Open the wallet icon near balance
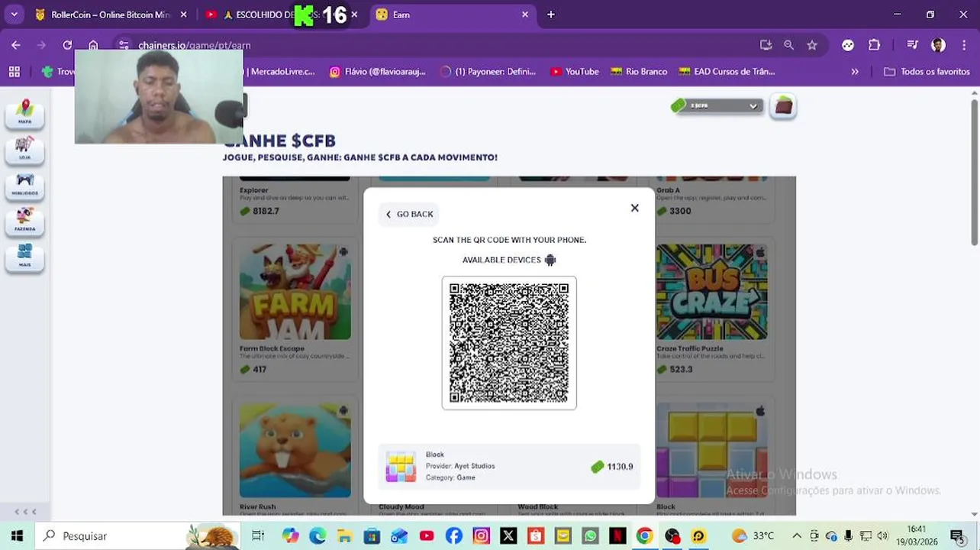The width and height of the screenshot is (980, 550). click(783, 106)
